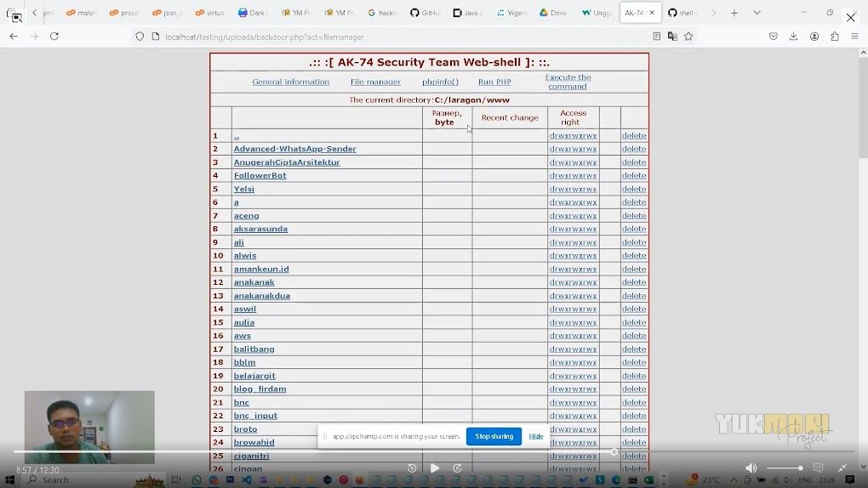868x488 pixels.
Task: Close the AK-74 tab
Action: click(652, 13)
